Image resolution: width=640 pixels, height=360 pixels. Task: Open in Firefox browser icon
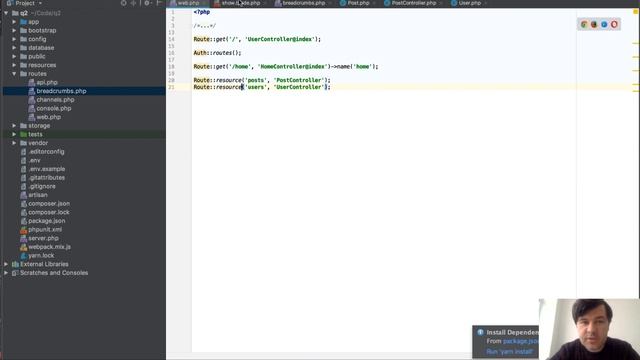pos(594,24)
